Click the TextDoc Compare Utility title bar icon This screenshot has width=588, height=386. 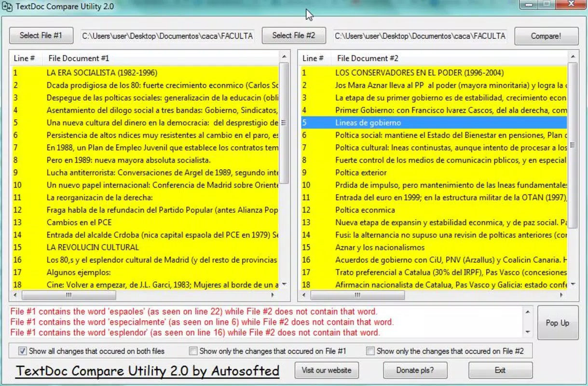[x=7, y=6]
